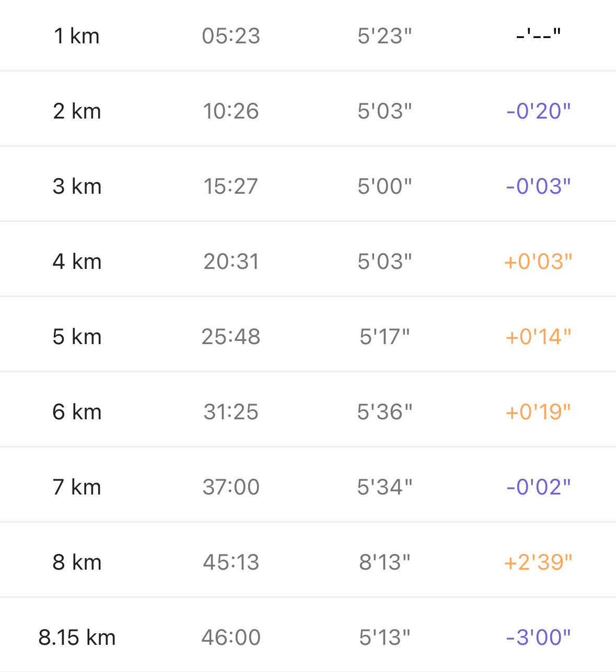Tap the 4 km split label
The image size is (616, 672).
(77, 262)
